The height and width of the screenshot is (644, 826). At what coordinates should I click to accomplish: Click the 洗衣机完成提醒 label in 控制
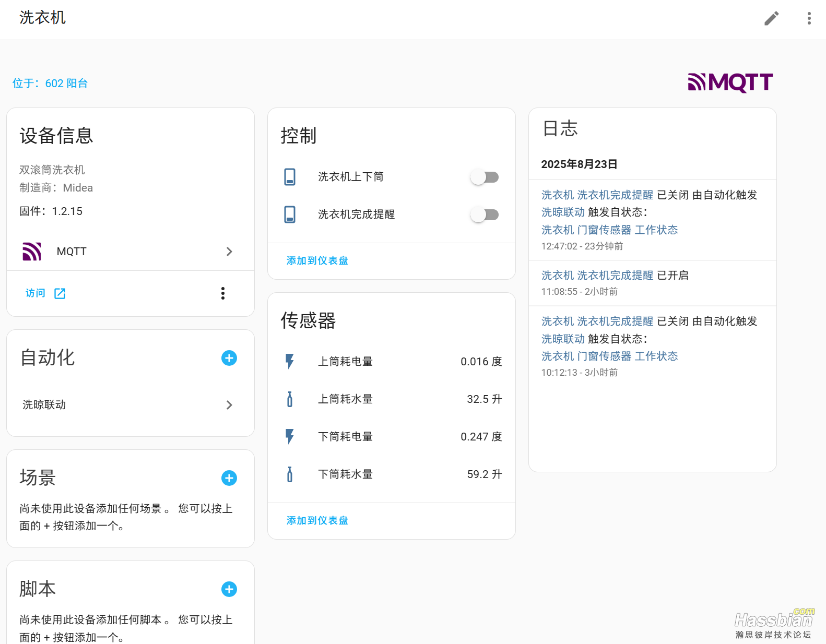[356, 214]
